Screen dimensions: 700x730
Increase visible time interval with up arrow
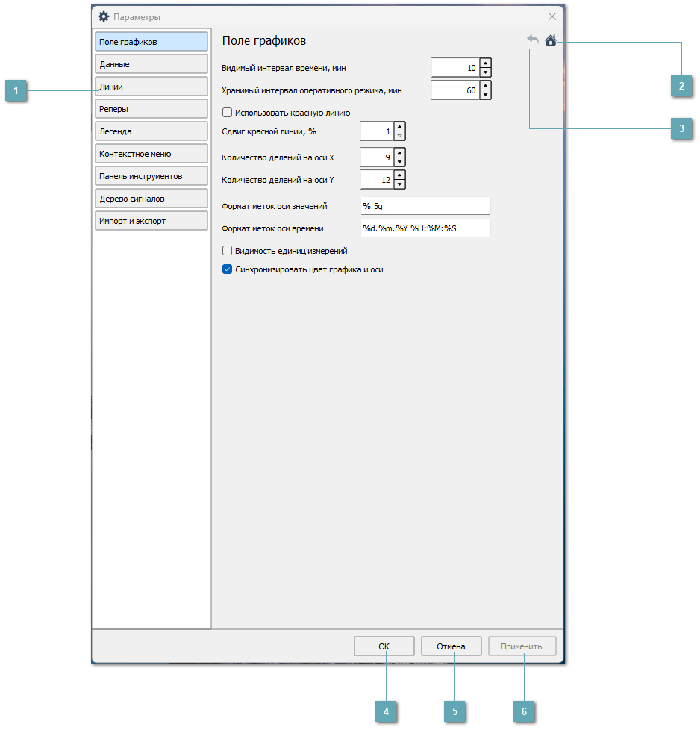point(486,63)
